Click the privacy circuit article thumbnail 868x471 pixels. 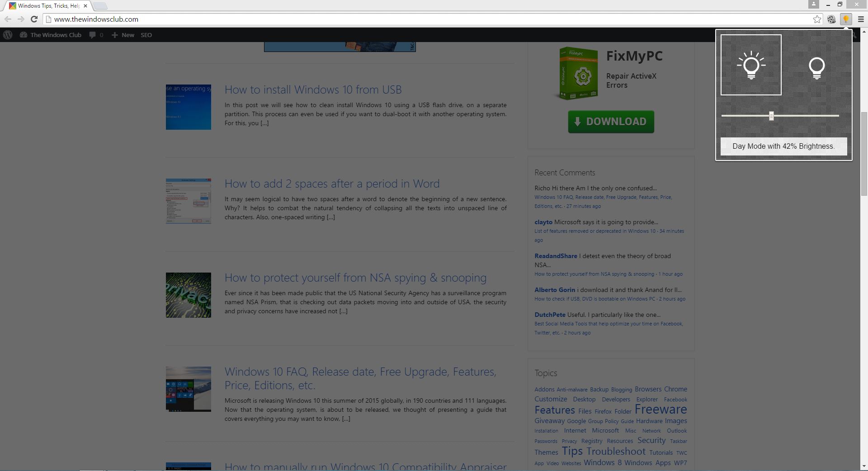click(188, 295)
